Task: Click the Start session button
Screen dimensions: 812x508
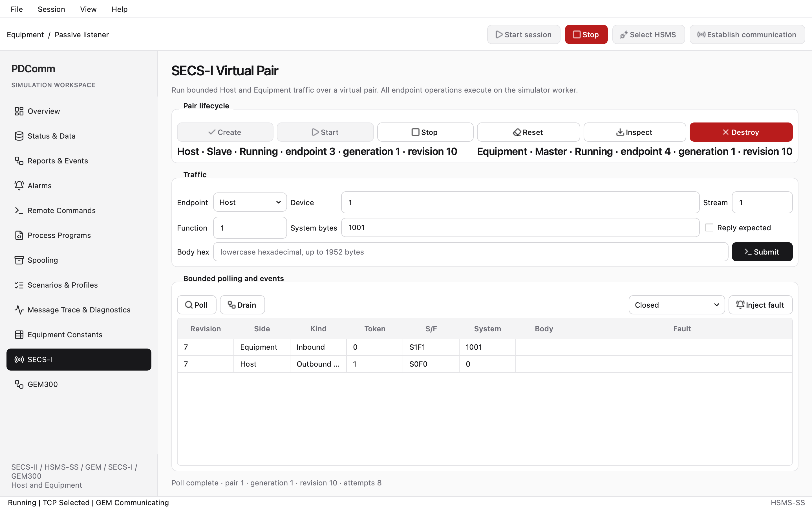Action: click(x=524, y=35)
